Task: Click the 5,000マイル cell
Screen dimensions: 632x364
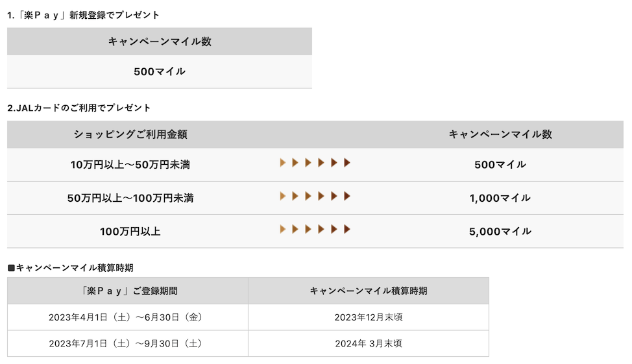Action: pyautogui.click(x=500, y=231)
